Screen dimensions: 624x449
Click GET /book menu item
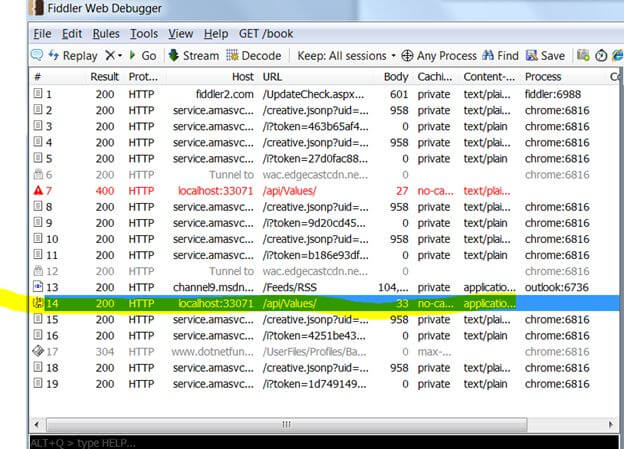(x=266, y=34)
